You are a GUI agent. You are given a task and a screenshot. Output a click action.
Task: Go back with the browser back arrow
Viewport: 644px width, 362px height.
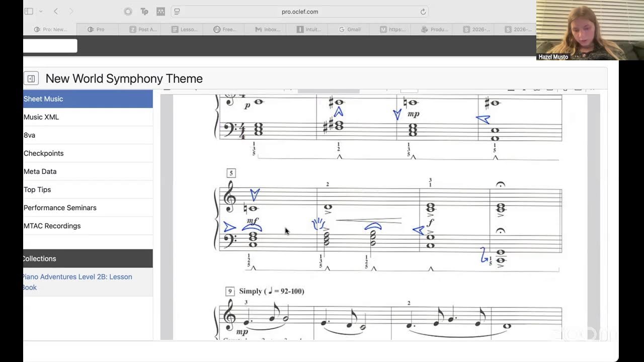[x=56, y=11]
